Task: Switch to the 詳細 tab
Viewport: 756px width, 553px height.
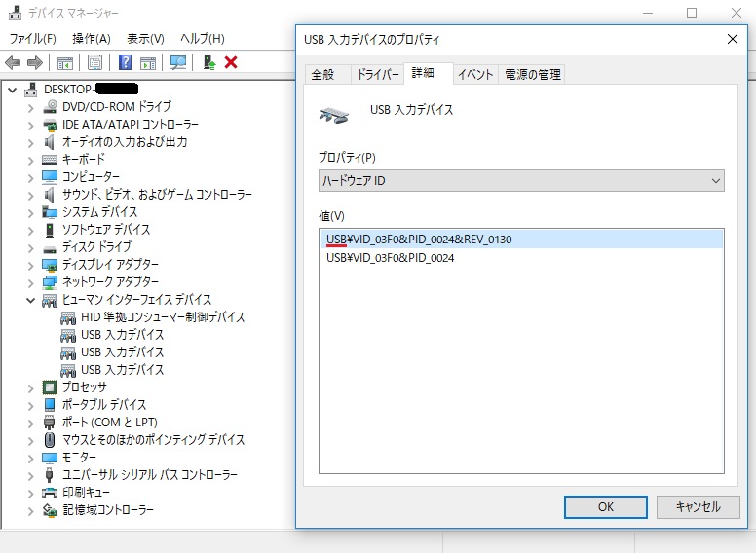Action: [429, 73]
